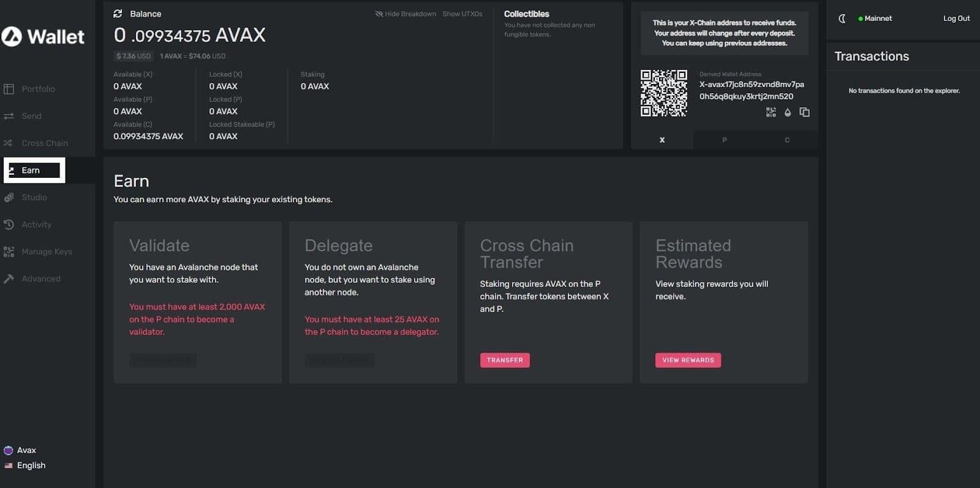Click the Transactions panel heading

click(x=872, y=56)
